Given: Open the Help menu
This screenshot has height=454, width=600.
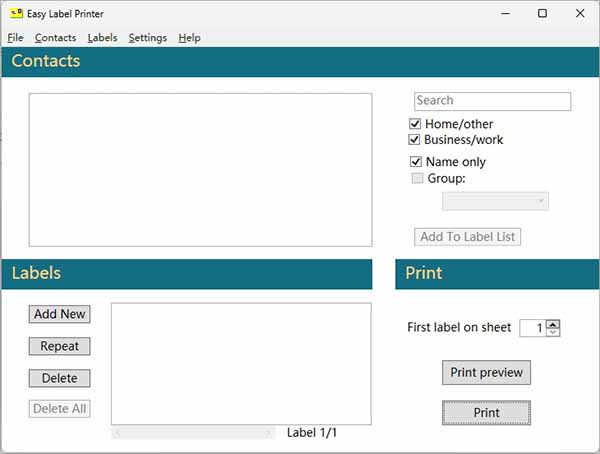Looking at the screenshot, I should click(x=189, y=38).
